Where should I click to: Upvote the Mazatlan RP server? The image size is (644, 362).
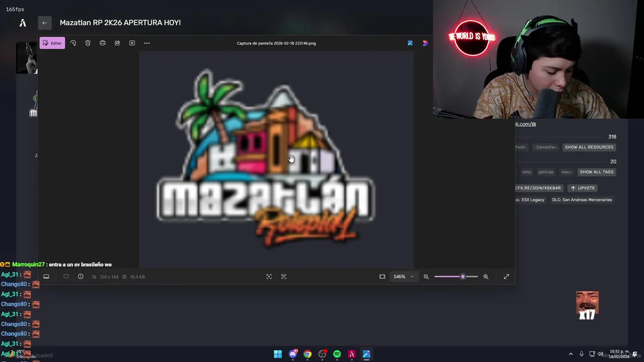(x=583, y=188)
